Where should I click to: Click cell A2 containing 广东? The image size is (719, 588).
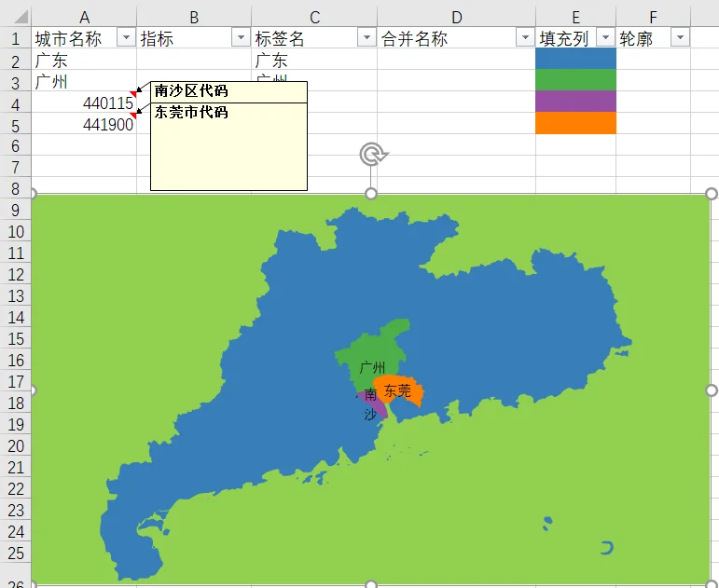[84, 60]
